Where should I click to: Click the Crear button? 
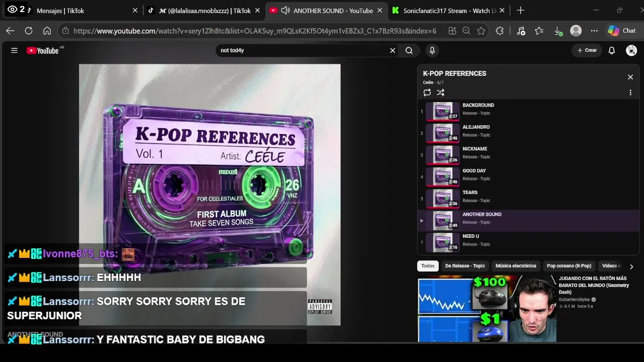pos(587,50)
